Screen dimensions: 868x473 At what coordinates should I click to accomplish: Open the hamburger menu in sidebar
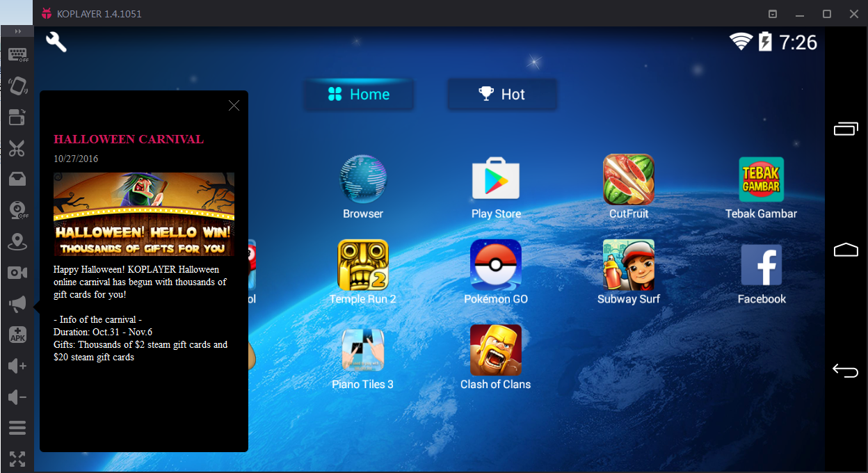17,428
